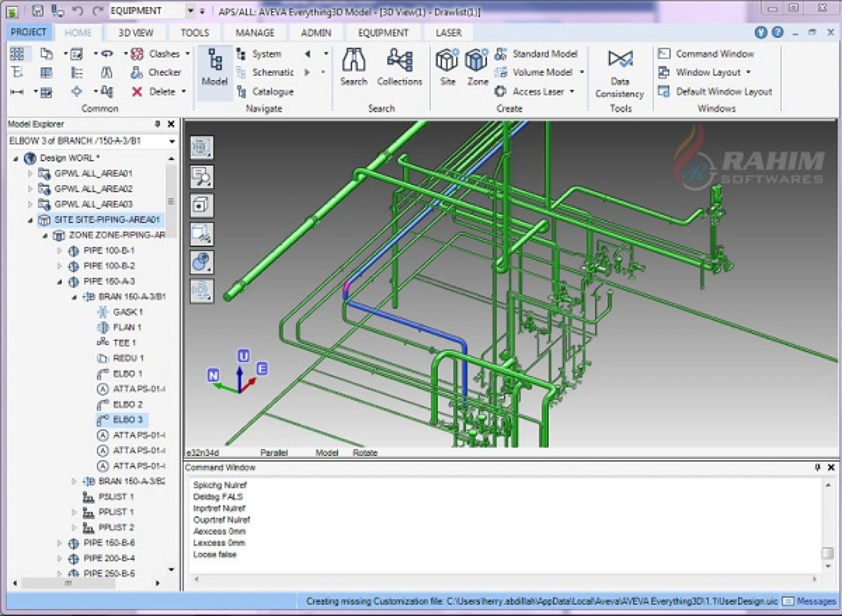Click the Collections icon

click(400, 65)
